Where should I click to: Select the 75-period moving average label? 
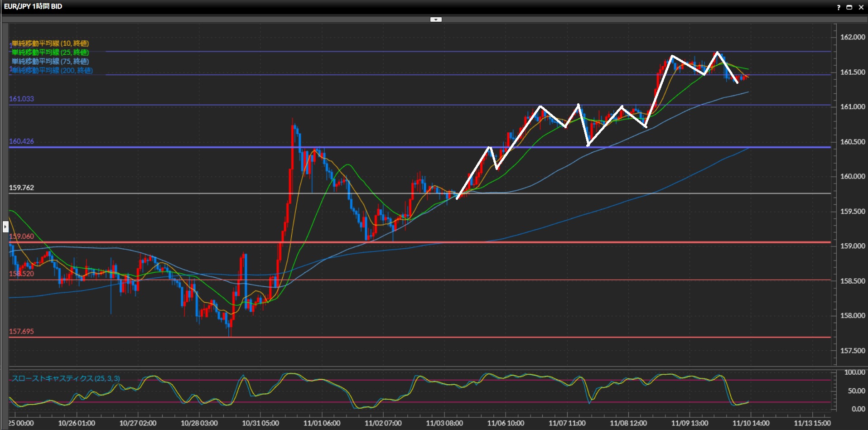click(50, 62)
